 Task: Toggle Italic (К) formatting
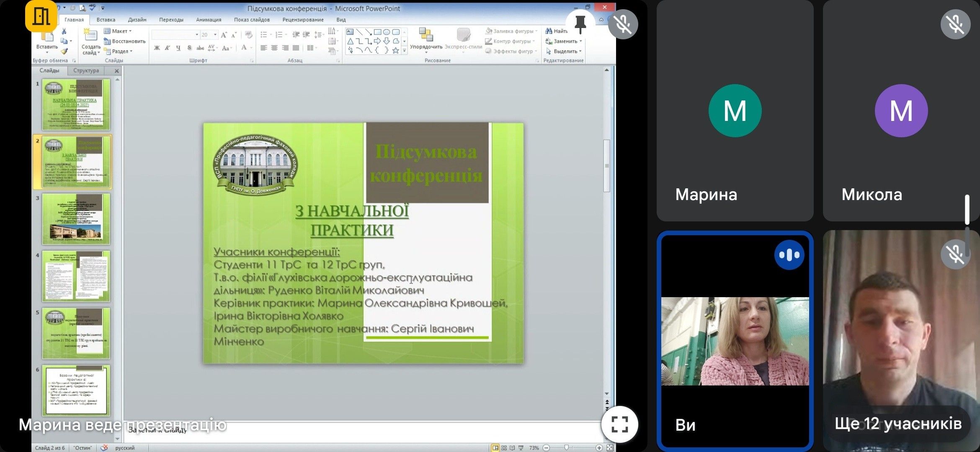tap(167, 48)
